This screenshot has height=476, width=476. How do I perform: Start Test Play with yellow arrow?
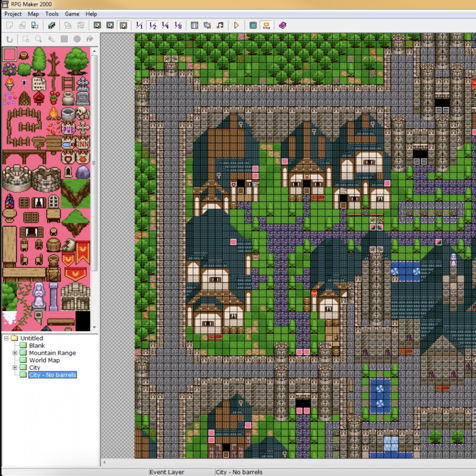coord(237,26)
